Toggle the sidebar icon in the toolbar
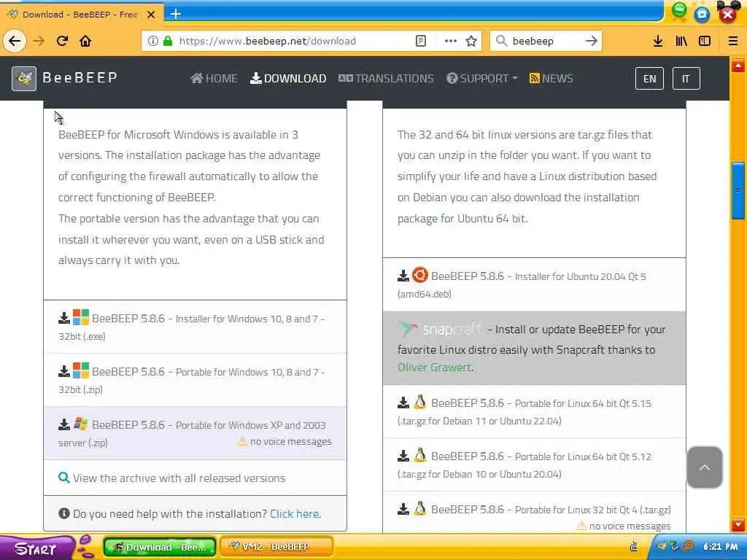 [705, 41]
